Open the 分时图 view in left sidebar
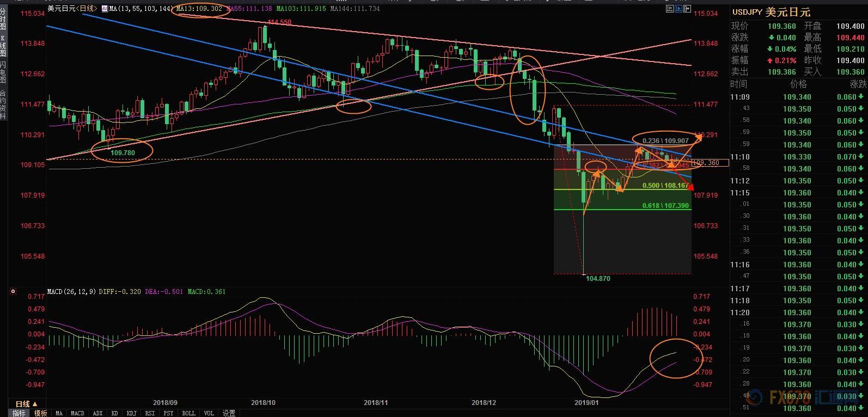The width and height of the screenshot is (868, 417). [3, 18]
